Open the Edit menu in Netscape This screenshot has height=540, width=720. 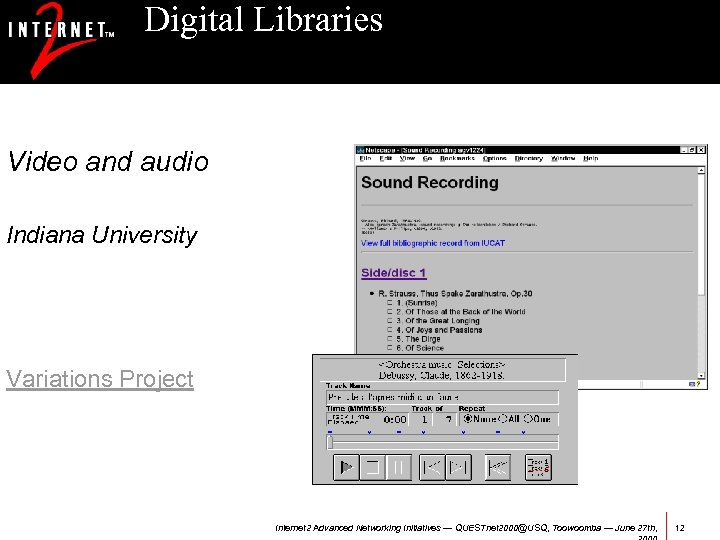pos(385,158)
